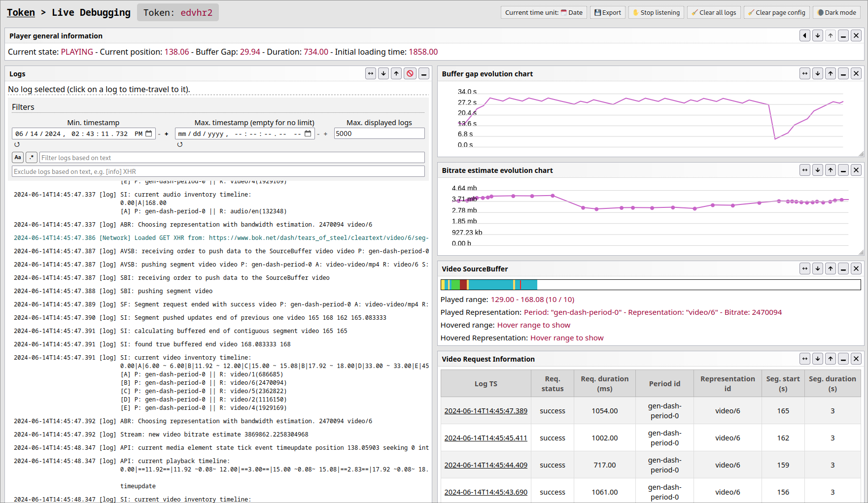
Task: Reset the Min. timestamp filter
Action: coord(17,144)
